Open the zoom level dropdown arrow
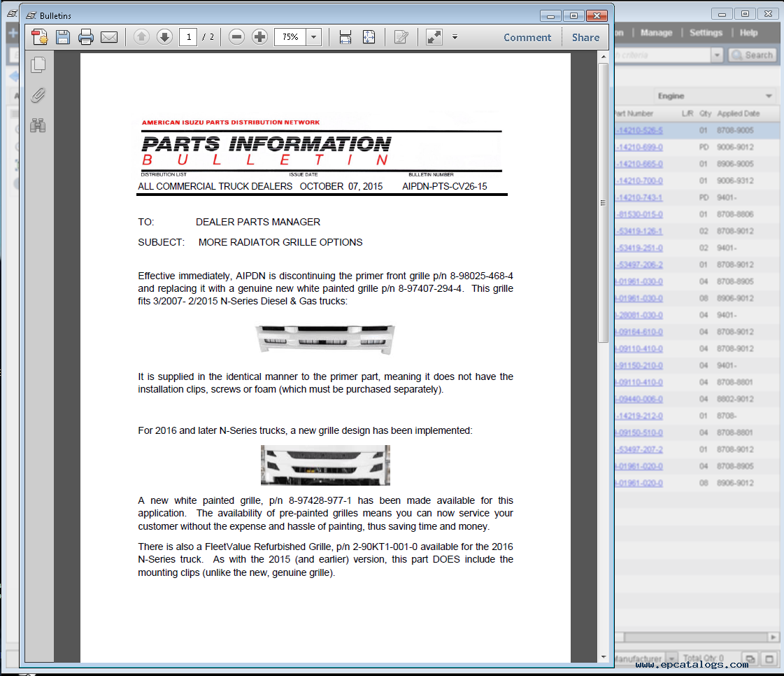784x676 pixels. click(313, 37)
